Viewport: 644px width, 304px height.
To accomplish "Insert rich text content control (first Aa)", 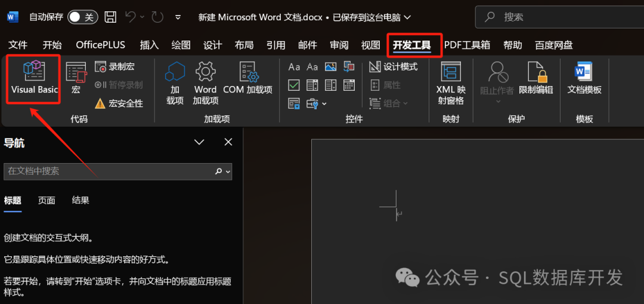I will click(x=294, y=67).
